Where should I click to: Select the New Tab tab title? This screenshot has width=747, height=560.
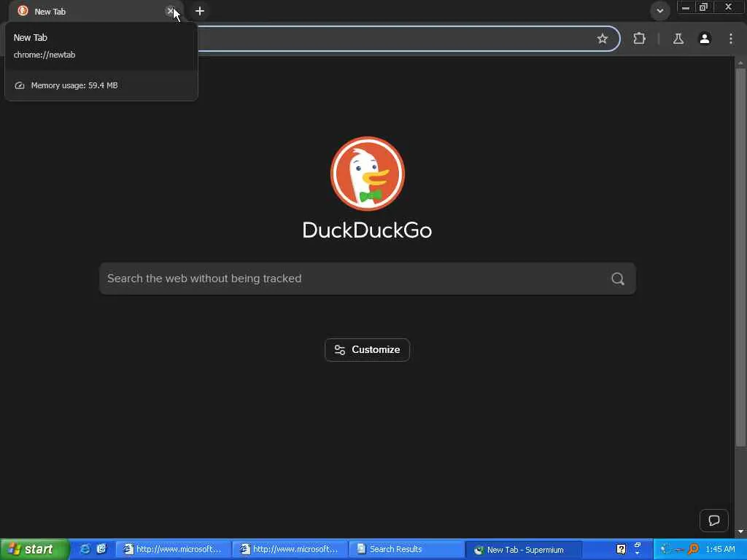point(50,12)
